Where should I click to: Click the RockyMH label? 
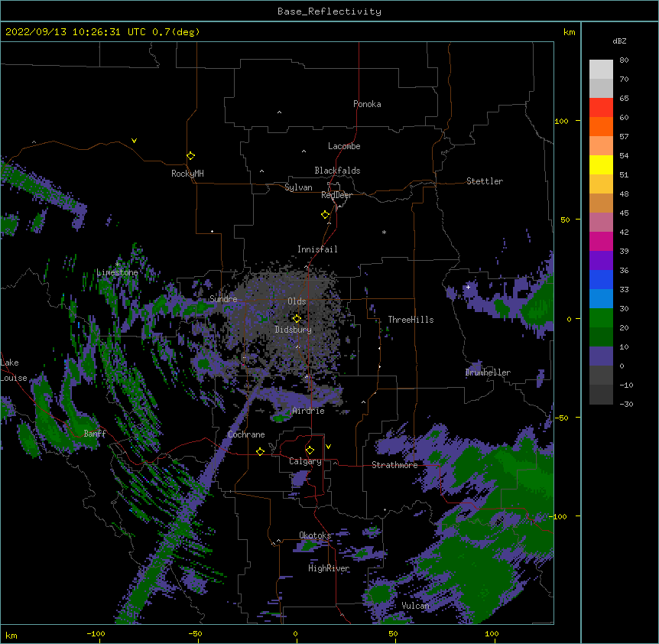(187, 174)
